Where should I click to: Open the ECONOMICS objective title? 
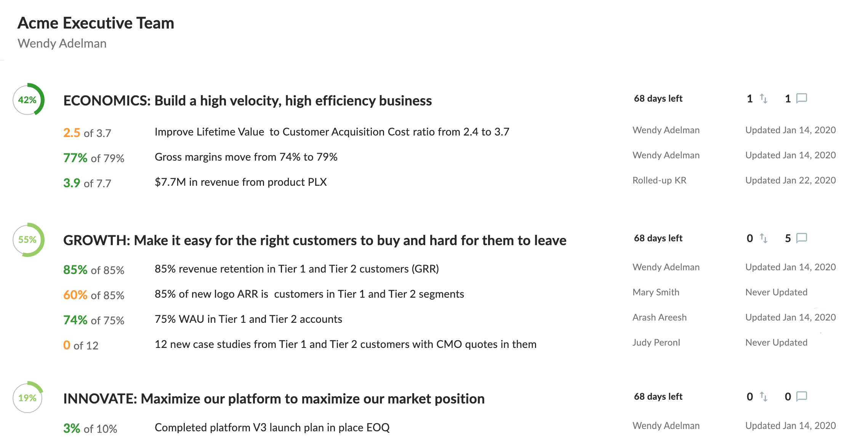[x=247, y=101]
